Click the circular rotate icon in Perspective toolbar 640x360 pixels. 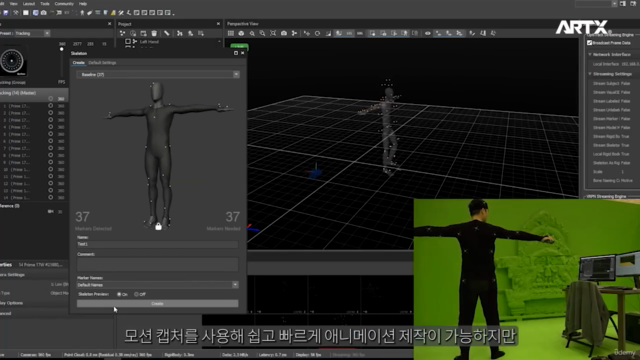(318, 33)
